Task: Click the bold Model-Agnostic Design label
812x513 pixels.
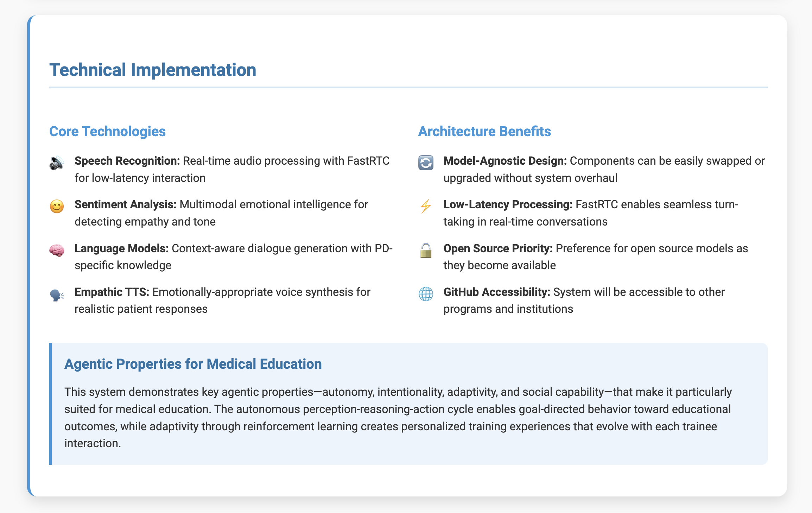Action: coord(505,161)
